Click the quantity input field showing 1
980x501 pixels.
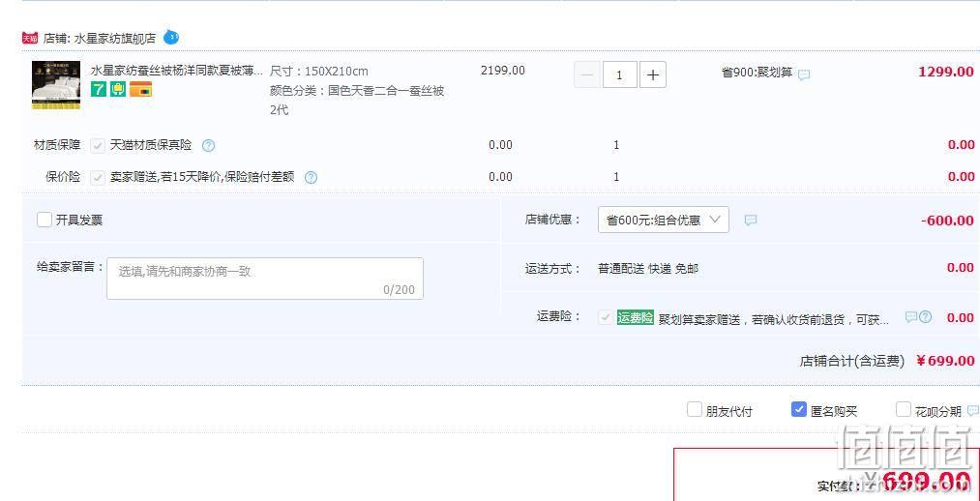[x=619, y=75]
